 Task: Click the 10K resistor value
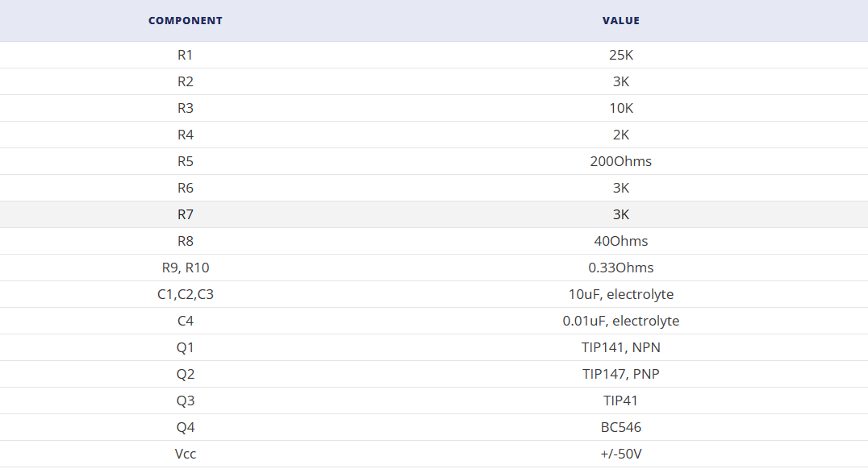point(620,108)
